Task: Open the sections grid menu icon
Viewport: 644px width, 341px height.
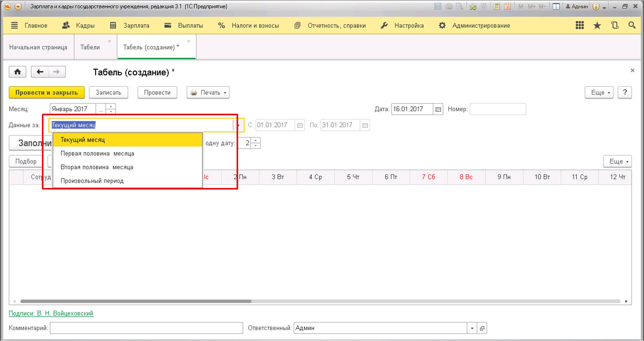Action: point(579,26)
